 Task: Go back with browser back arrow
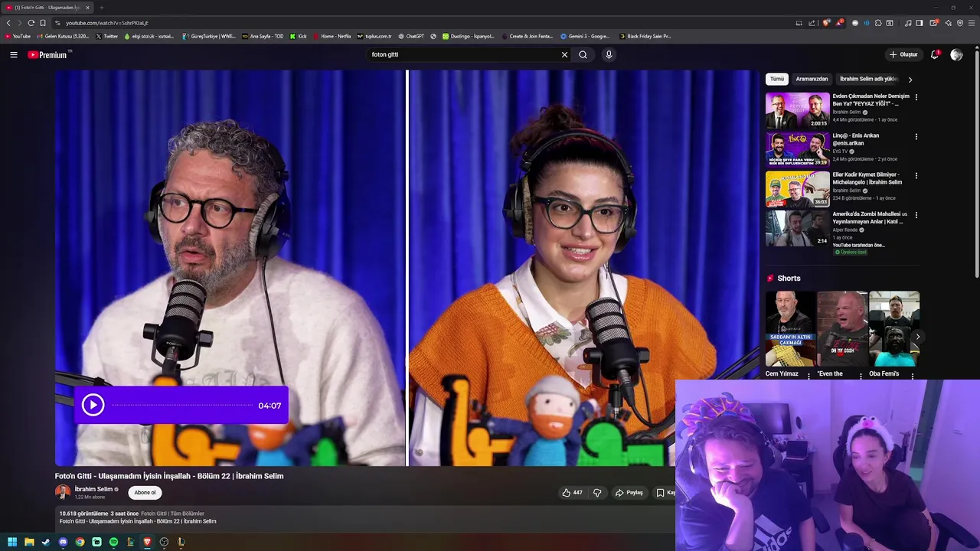point(8,23)
